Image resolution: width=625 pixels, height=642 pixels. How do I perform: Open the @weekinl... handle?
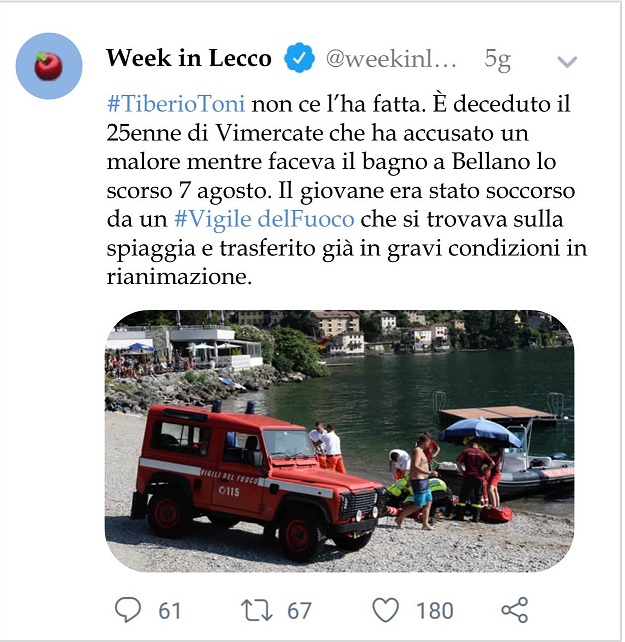(x=391, y=59)
